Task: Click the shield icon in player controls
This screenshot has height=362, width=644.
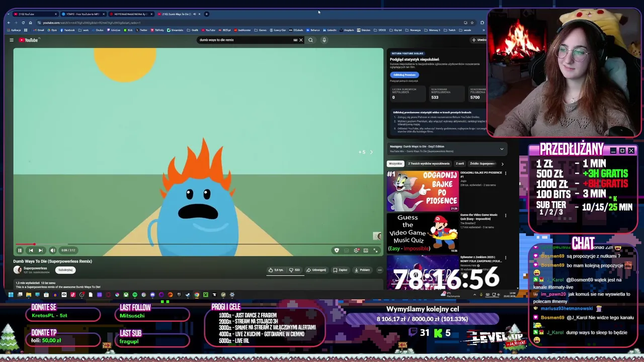Action: click(x=337, y=250)
